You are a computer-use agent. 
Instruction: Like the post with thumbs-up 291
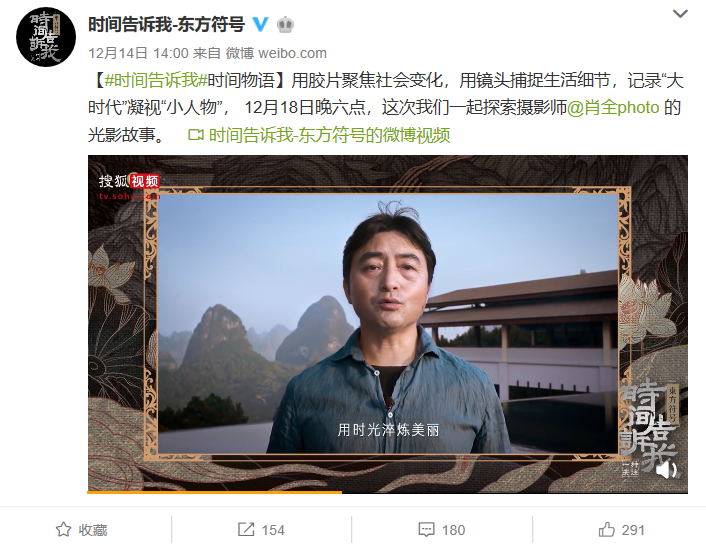click(622, 530)
